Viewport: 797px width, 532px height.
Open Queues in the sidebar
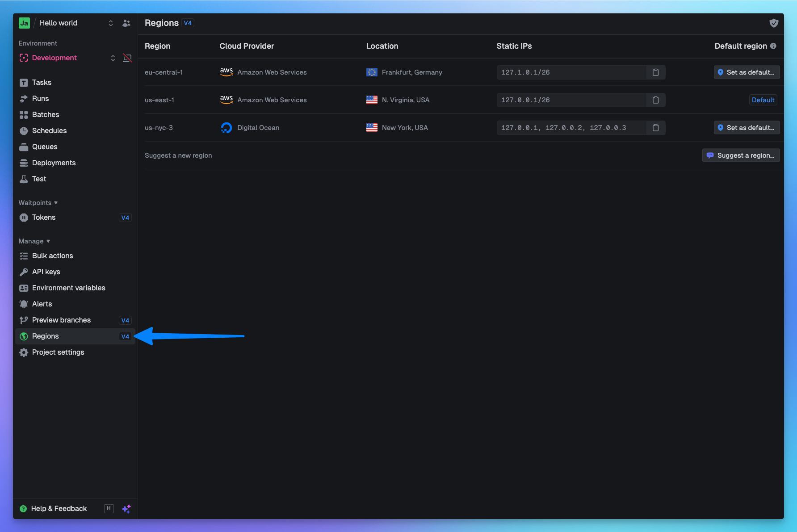75,147
